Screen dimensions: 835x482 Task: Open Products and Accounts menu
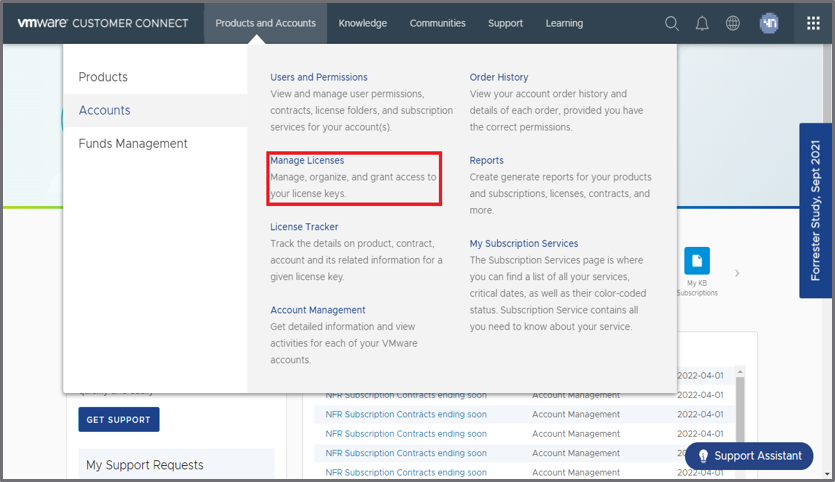click(265, 23)
